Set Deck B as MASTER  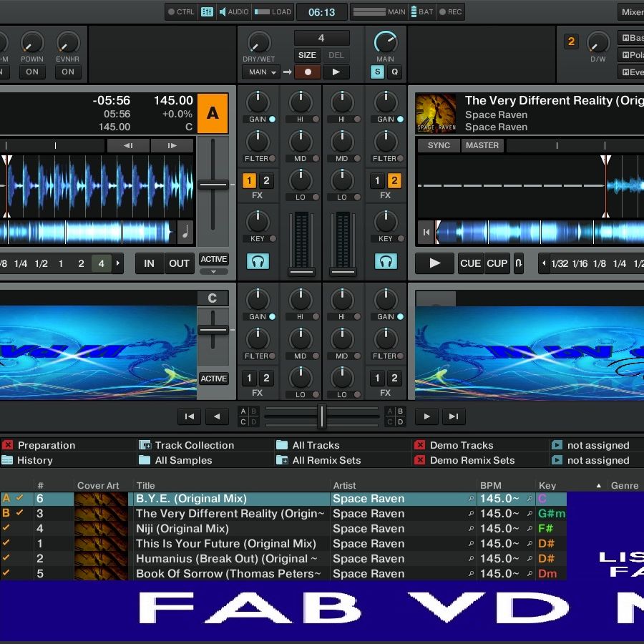(482, 145)
